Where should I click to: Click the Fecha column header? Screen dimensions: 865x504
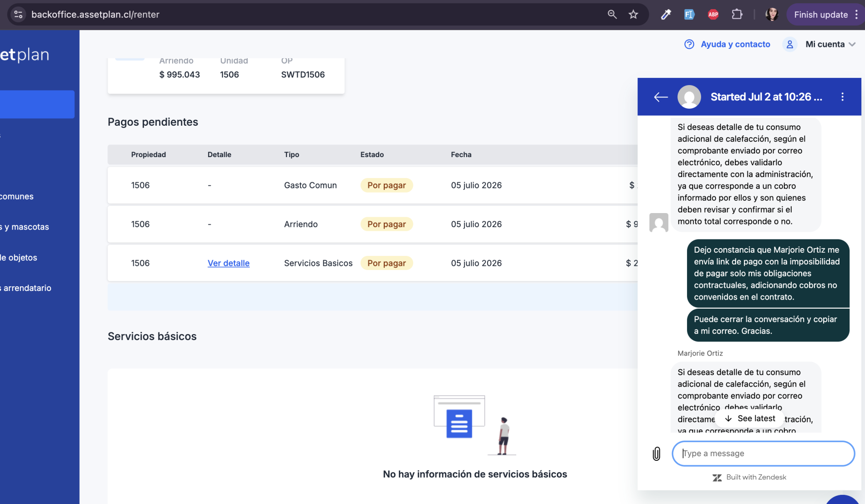(x=461, y=154)
